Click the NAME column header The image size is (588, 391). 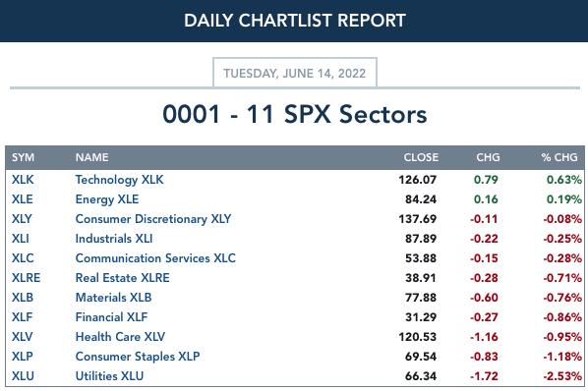click(x=91, y=157)
